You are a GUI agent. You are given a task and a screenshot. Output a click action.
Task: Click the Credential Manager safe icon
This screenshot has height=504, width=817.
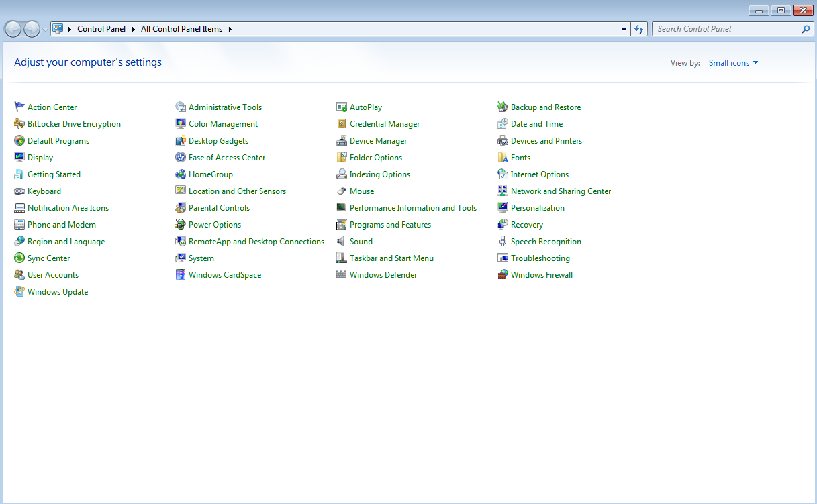click(x=342, y=123)
